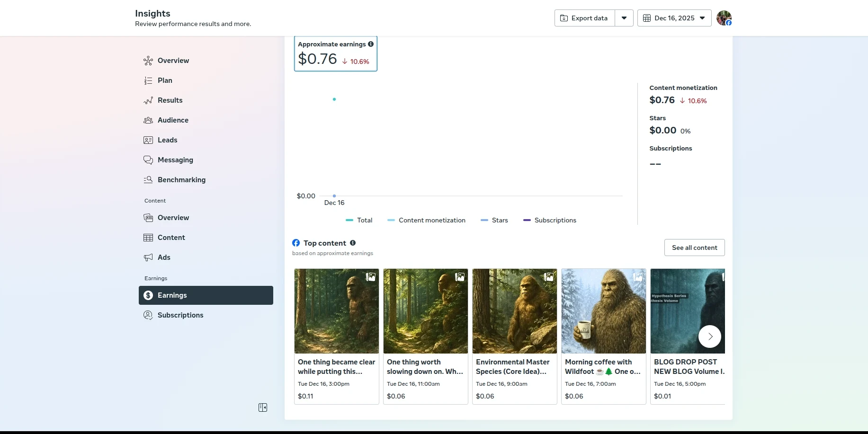Open the Export data dropdown arrow
868x434 pixels.
[624, 18]
